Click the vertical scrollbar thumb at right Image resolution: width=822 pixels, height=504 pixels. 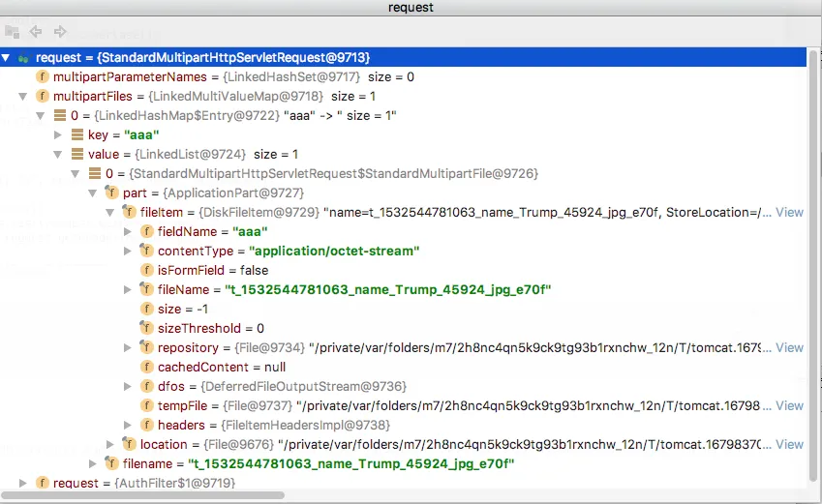(814, 265)
